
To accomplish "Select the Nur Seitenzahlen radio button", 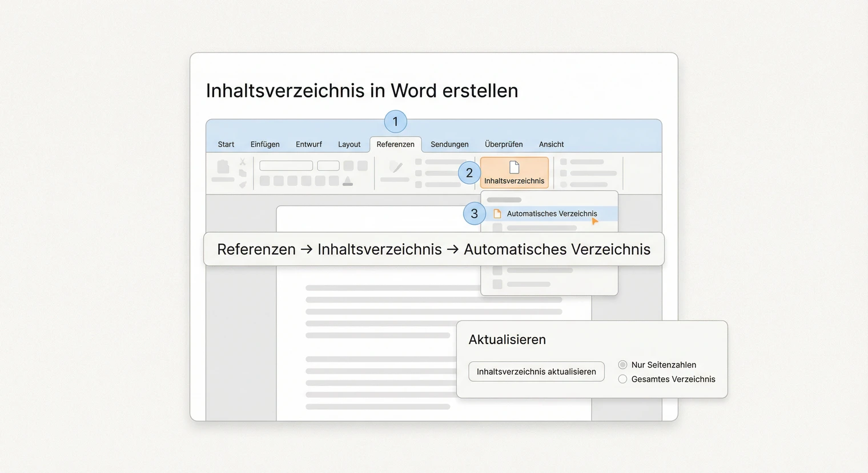I will (x=622, y=365).
